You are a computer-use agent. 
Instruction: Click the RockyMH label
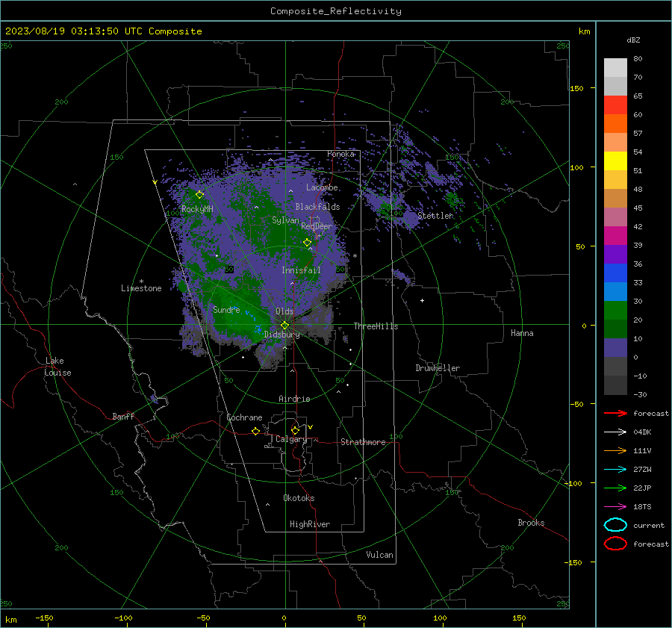(x=197, y=209)
